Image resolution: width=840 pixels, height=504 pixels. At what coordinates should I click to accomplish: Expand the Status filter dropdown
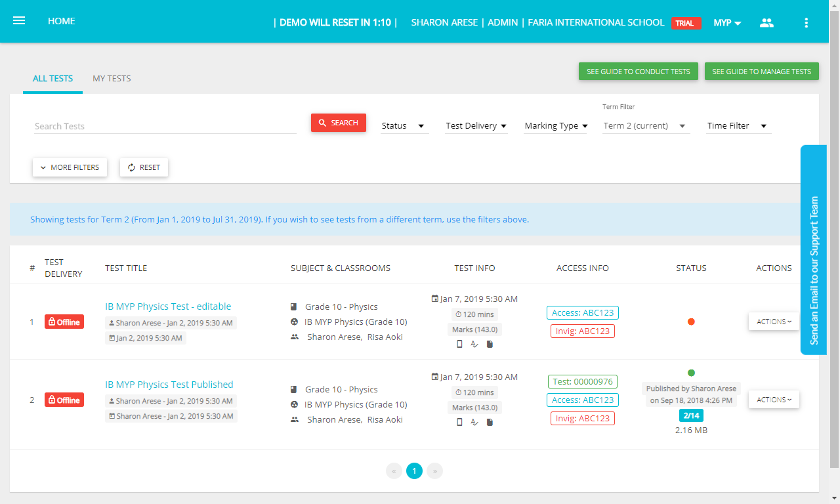tap(404, 126)
